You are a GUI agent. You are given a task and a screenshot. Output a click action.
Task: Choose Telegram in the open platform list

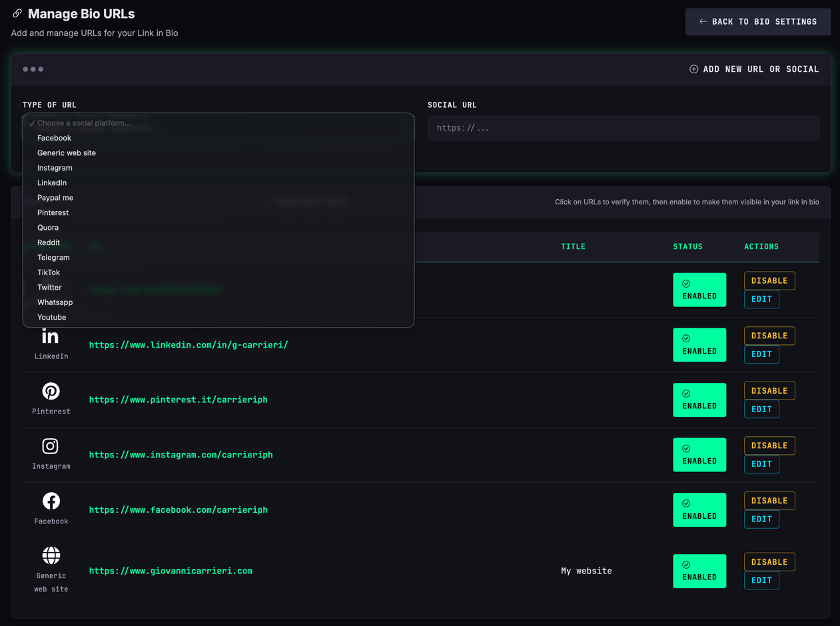[x=53, y=257]
